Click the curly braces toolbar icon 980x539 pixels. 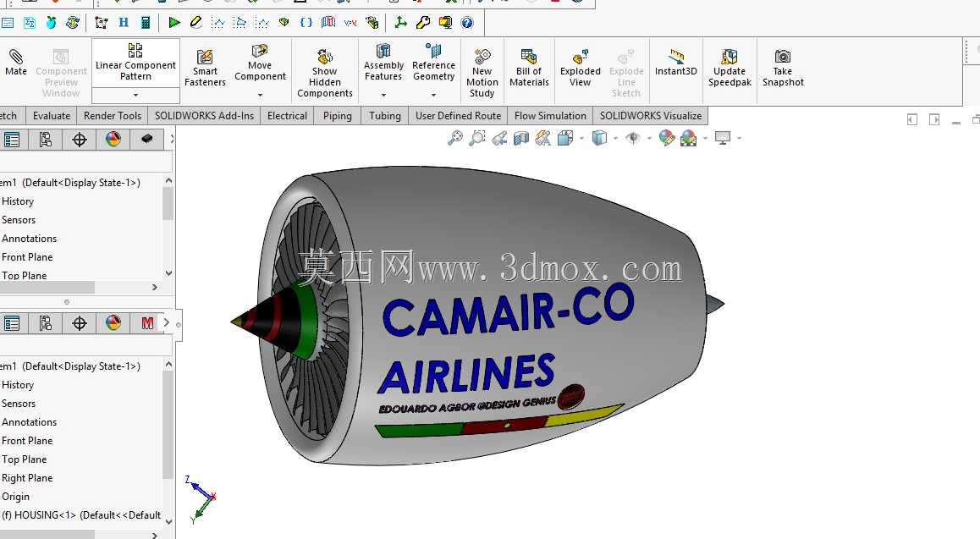pos(306,23)
